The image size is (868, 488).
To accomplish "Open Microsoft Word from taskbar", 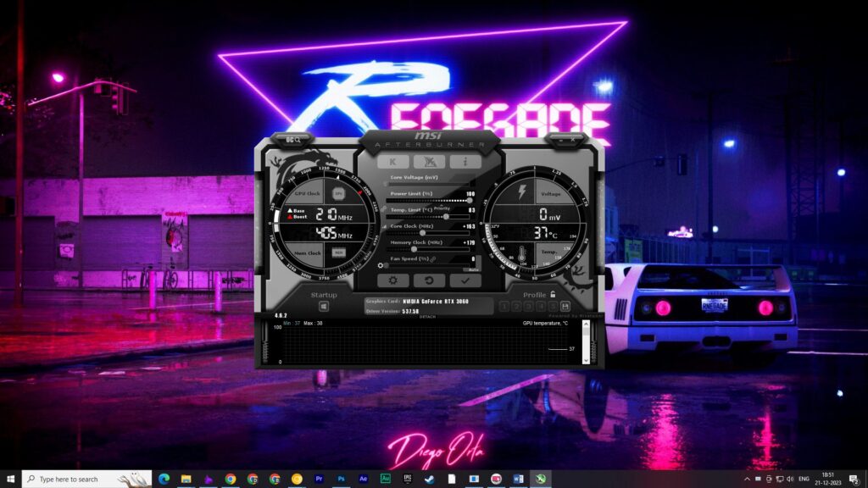I will (518, 479).
